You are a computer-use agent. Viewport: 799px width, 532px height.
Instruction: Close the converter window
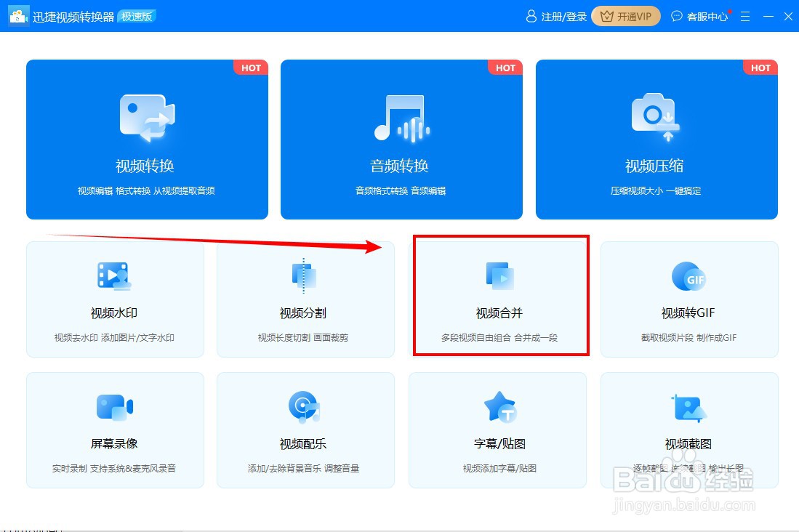click(788, 16)
